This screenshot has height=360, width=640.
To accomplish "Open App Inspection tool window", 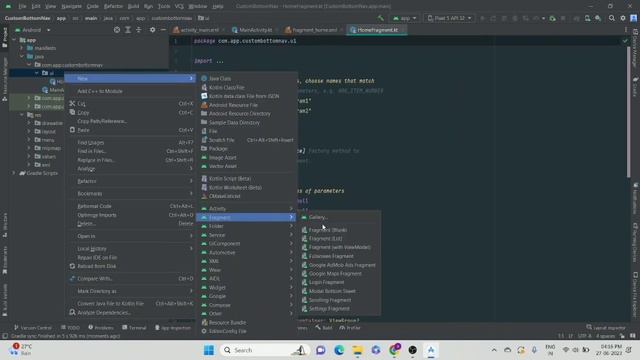I will (173, 328).
